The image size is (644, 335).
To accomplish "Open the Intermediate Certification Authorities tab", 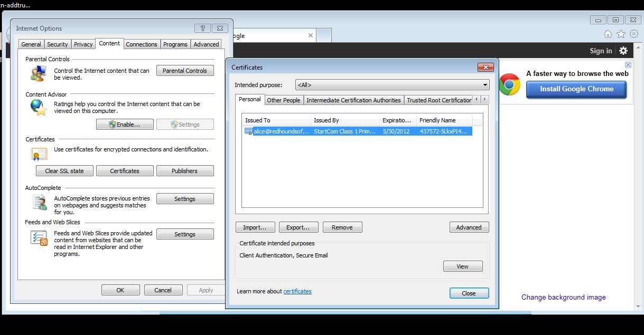I will (x=353, y=100).
